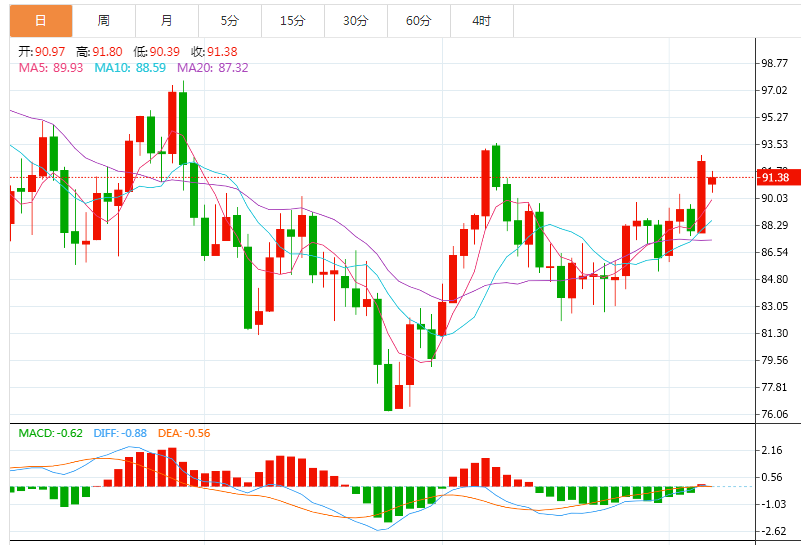This screenshot has width=801, height=545.
Task: Click the lowest green candlestick near 76.06
Action: point(388,387)
